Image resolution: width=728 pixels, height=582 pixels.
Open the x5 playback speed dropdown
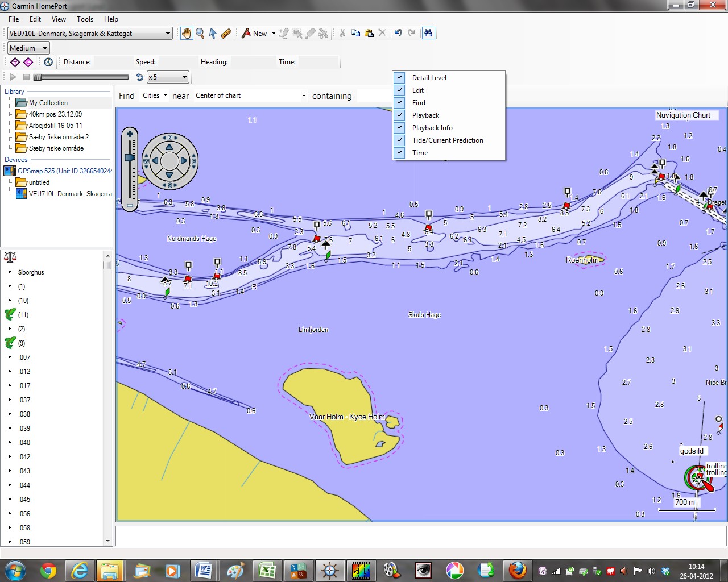point(168,77)
